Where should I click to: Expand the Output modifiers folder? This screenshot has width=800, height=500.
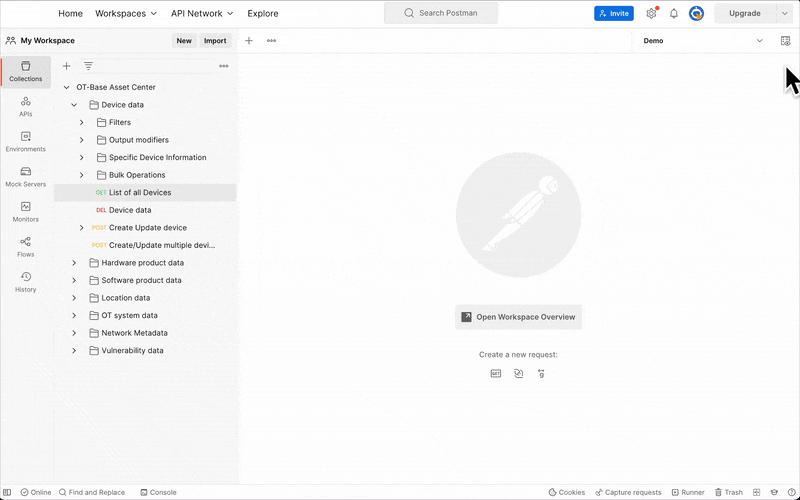point(81,140)
